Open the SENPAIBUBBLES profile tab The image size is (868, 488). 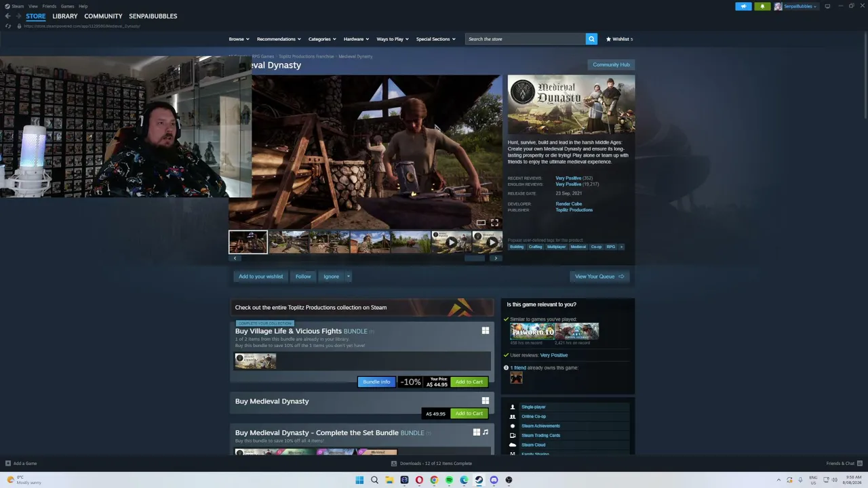pos(153,16)
